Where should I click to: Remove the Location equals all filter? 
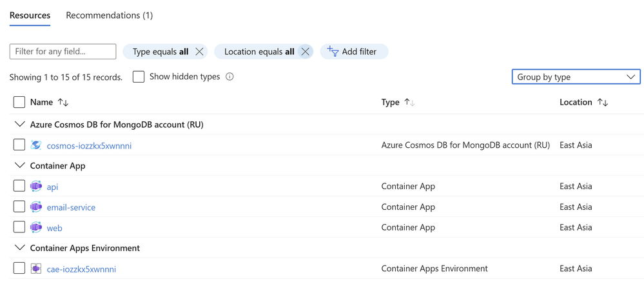pyautogui.click(x=306, y=52)
